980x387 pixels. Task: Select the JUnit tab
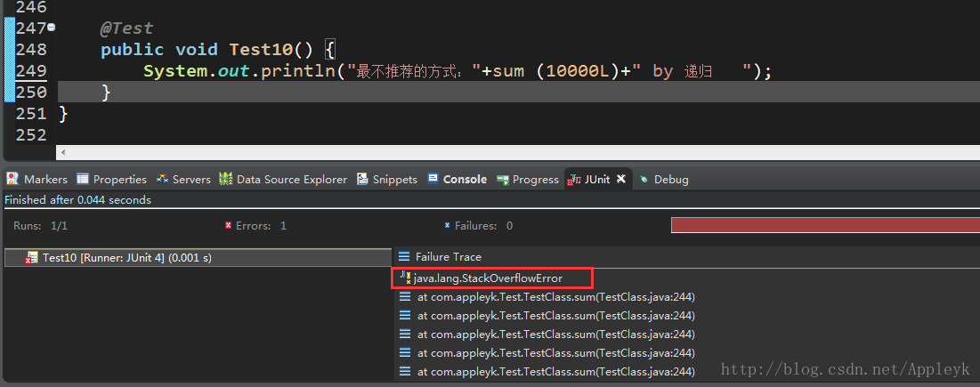[597, 179]
